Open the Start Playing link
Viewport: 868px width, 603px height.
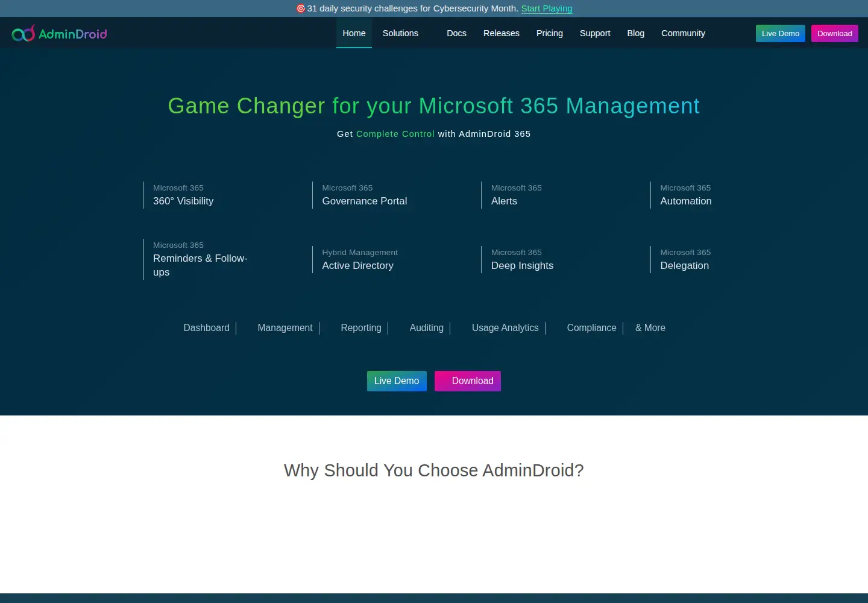coord(547,8)
